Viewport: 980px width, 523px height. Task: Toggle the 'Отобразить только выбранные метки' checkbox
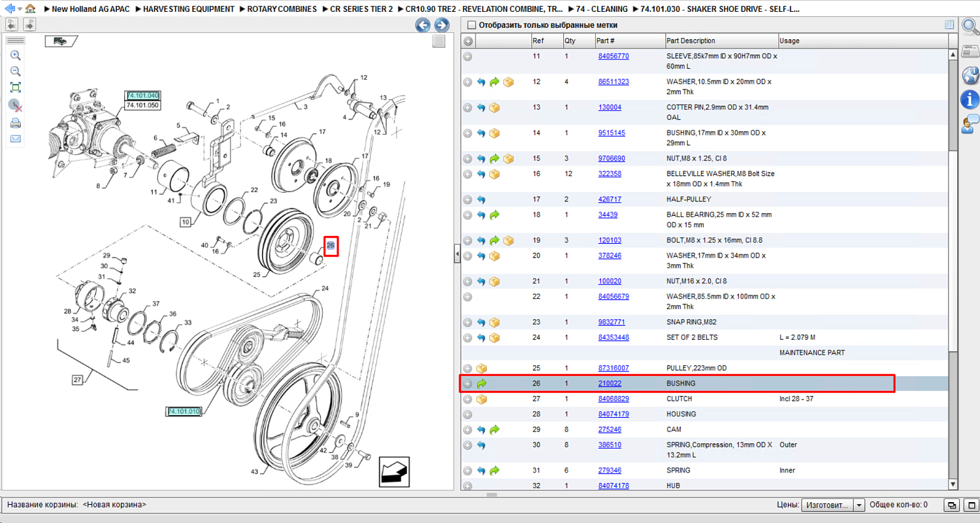point(471,25)
